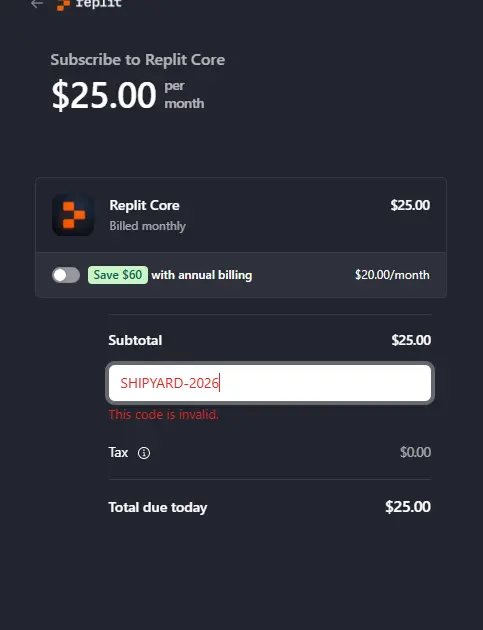Go back using the left arrow icon
Image resolution: width=483 pixels, height=630 pixels.
point(37,4)
